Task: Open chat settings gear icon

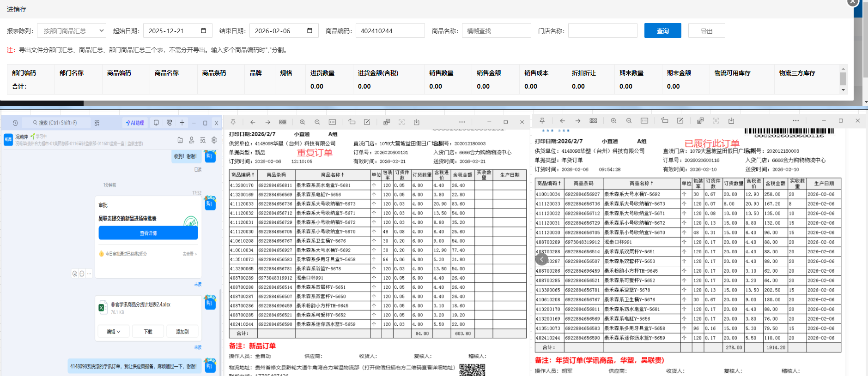Action: (x=214, y=140)
